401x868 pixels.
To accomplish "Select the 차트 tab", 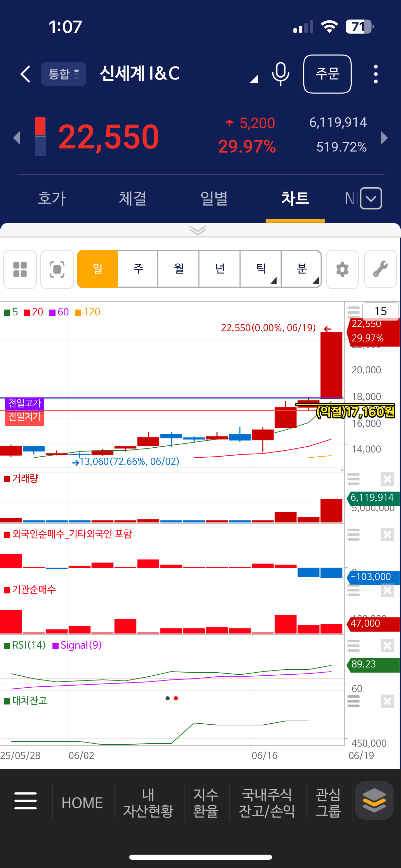I will click(x=295, y=198).
